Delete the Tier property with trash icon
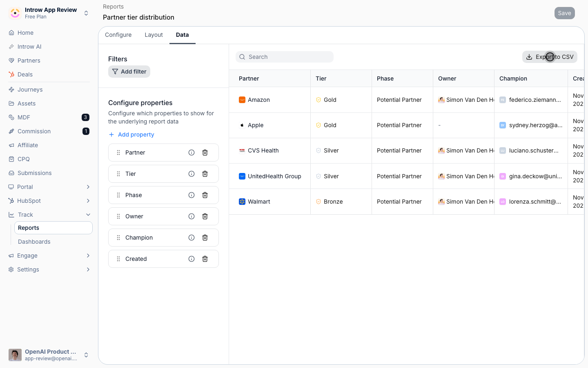This screenshot has width=588, height=368. click(205, 174)
